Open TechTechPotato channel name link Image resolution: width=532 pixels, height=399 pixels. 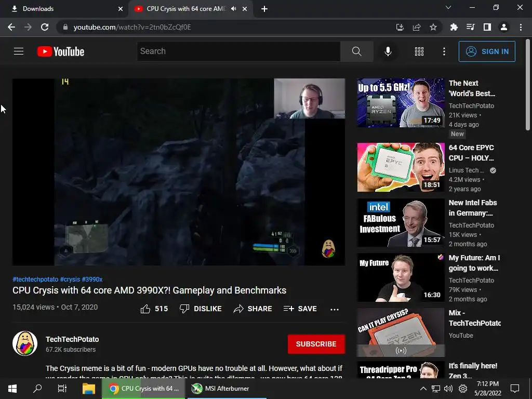point(72,339)
